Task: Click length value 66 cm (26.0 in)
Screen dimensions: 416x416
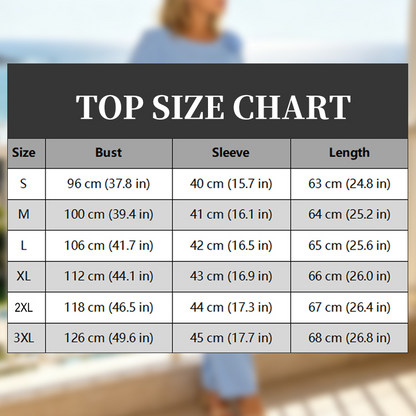Action: click(x=349, y=276)
